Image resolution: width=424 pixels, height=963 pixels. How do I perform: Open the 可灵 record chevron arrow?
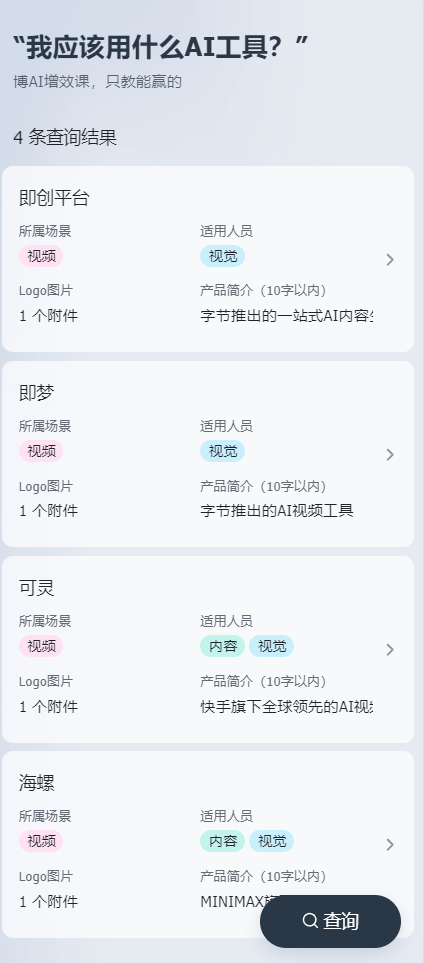click(390, 650)
